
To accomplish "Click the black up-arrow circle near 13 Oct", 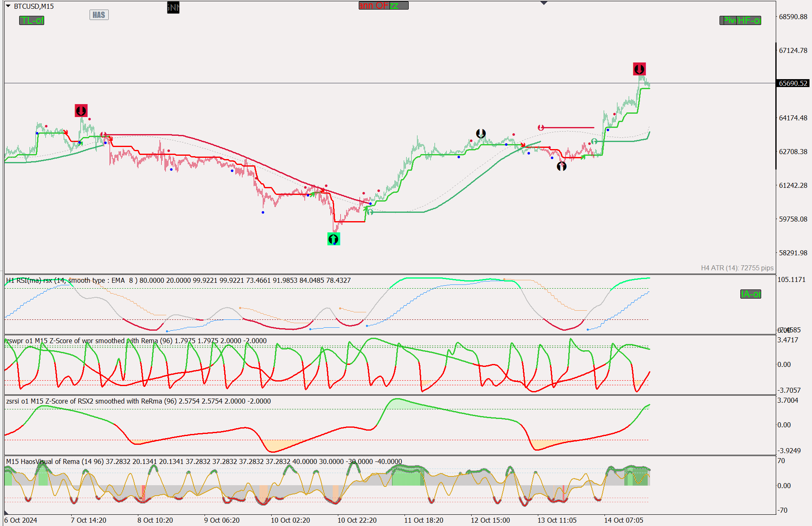I will pyautogui.click(x=562, y=167).
